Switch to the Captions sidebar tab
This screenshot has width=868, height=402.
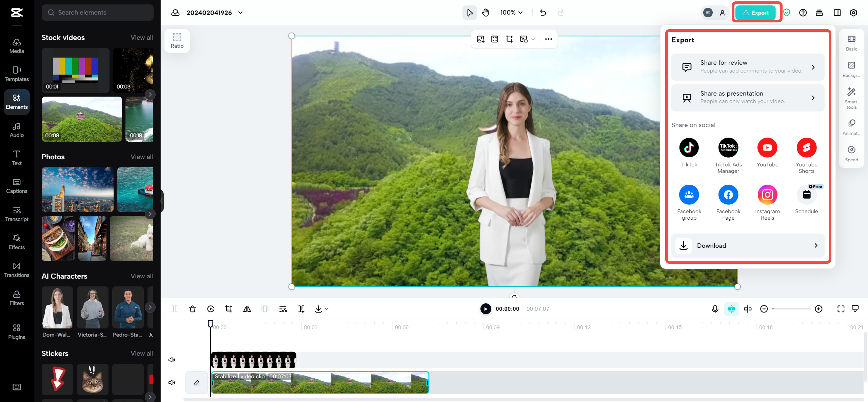17,186
